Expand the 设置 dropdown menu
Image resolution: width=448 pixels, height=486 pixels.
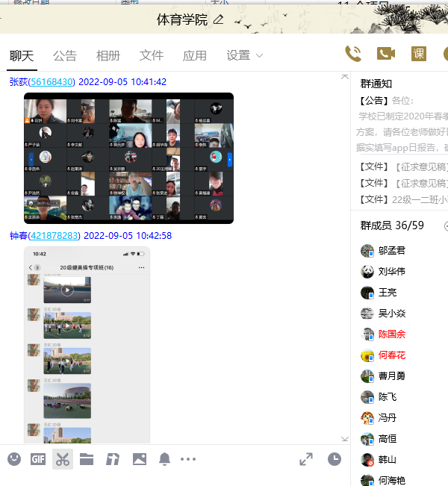[x=245, y=55]
